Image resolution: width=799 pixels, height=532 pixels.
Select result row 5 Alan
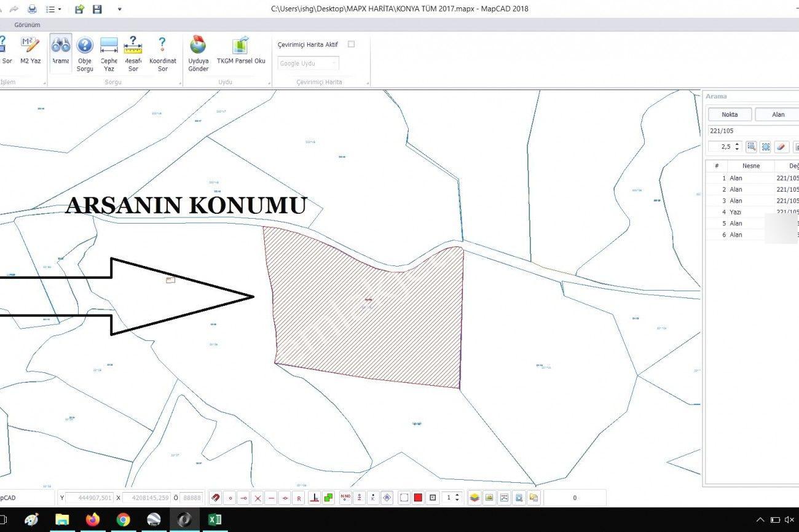pos(752,224)
